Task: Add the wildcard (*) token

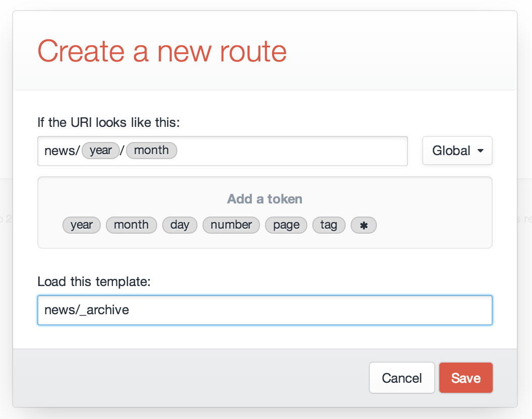Action: (x=363, y=225)
